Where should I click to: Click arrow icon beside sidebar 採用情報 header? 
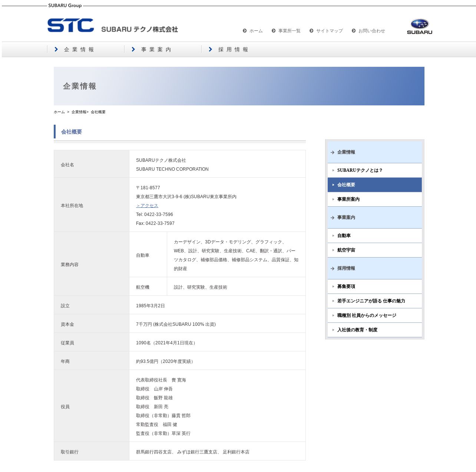click(x=333, y=268)
